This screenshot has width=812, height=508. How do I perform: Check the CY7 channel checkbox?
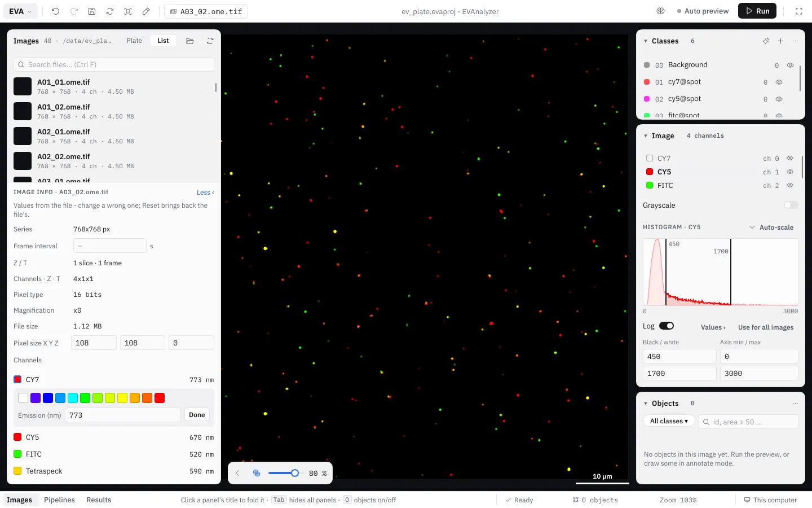[650, 159]
